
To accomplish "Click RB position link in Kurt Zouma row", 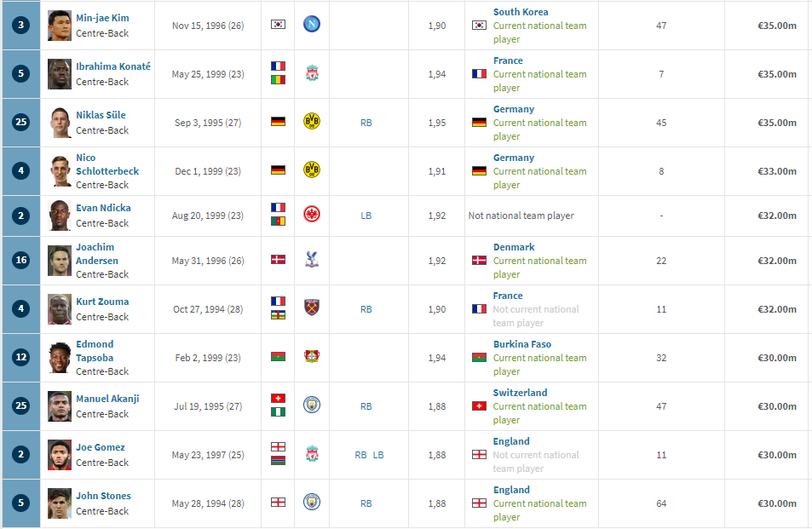I will (366, 309).
